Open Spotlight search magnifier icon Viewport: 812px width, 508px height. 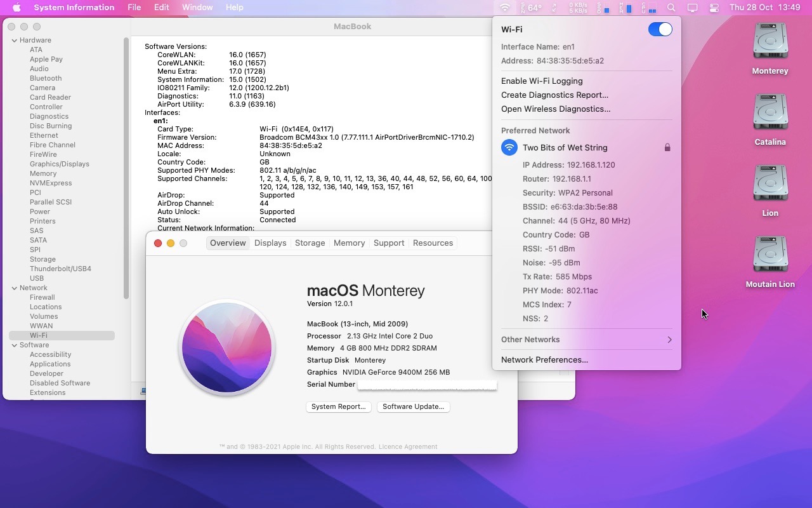[671, 8]
